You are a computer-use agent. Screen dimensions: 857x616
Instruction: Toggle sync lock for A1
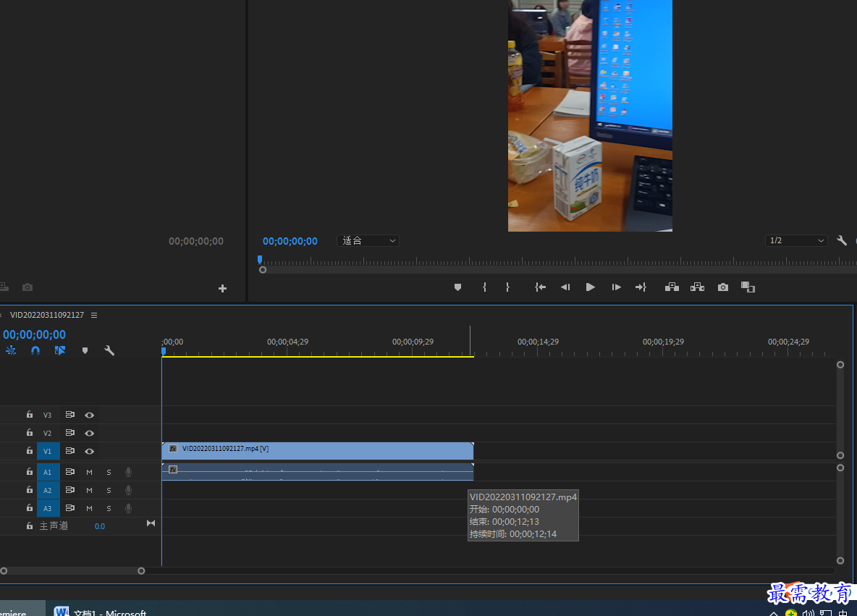70,472
